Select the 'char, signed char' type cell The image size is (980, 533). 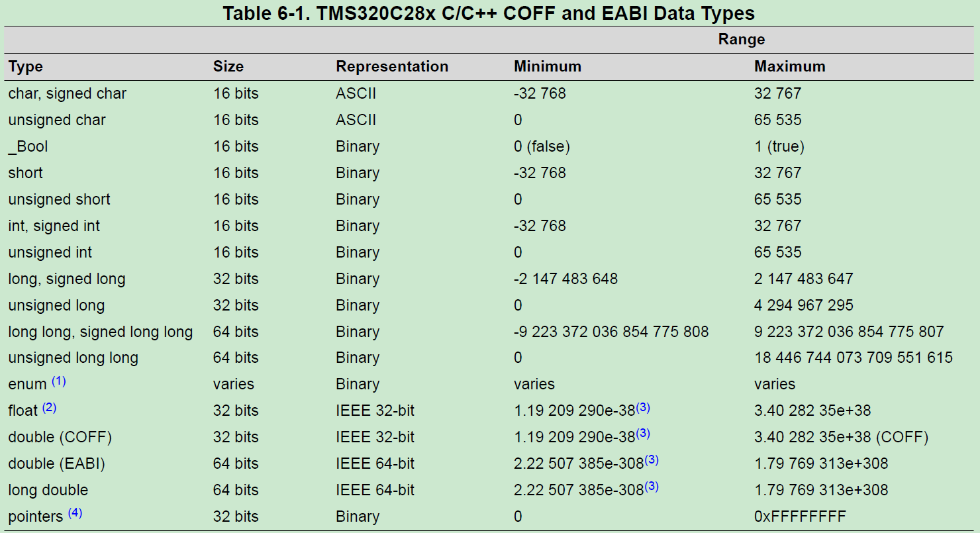tap(68, 93)
